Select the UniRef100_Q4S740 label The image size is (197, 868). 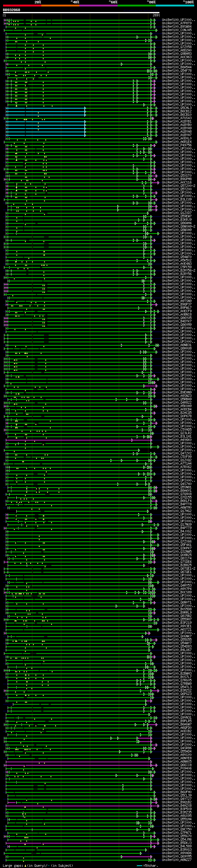pos(177,484)
